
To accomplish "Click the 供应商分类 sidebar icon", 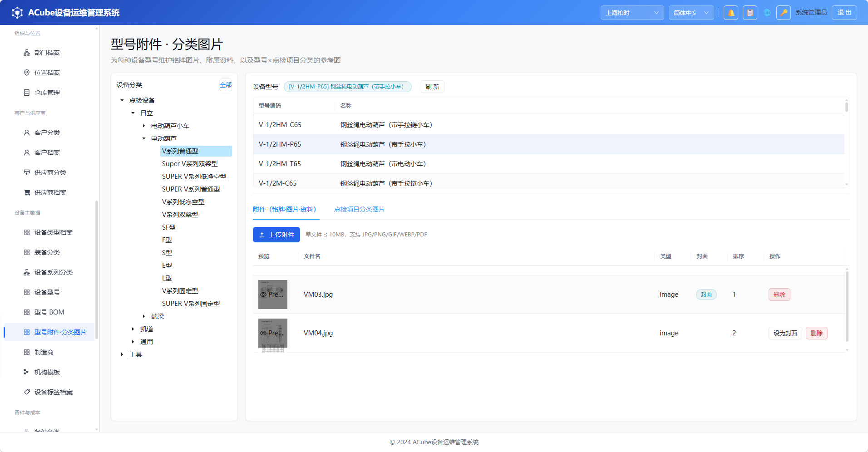I will click(x=27, y=172).
